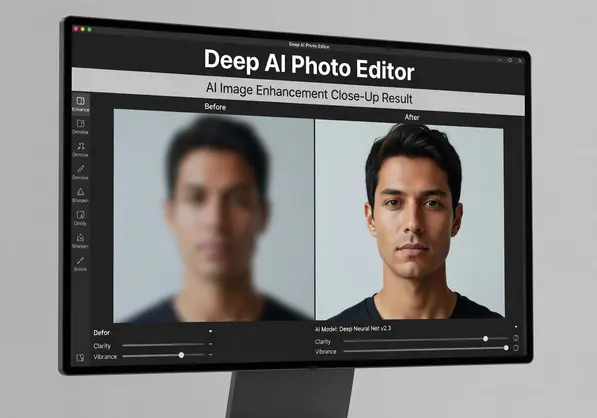Activate the triangle Sharpen tool
Image resolution: width=597 pixels, height=418 pixels.
point(80,191)
